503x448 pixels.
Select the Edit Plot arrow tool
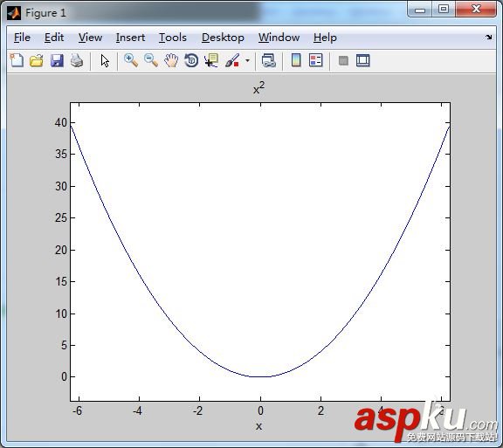[105, 60]
